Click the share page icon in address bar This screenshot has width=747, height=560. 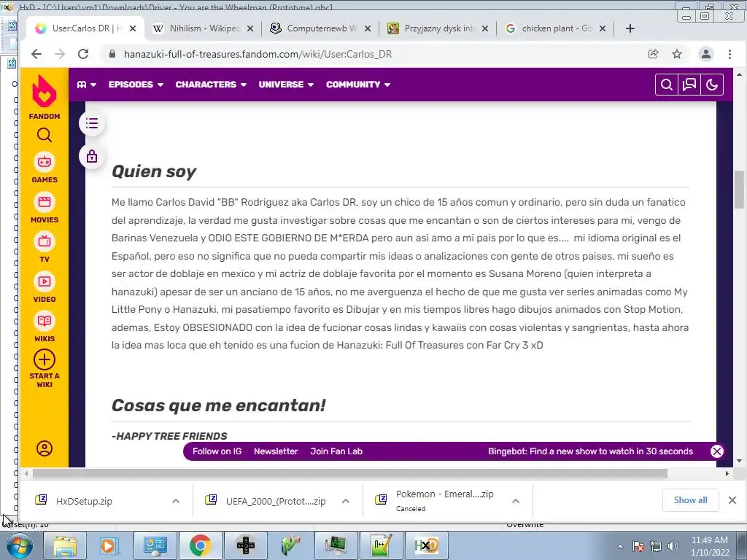(654, 54)
